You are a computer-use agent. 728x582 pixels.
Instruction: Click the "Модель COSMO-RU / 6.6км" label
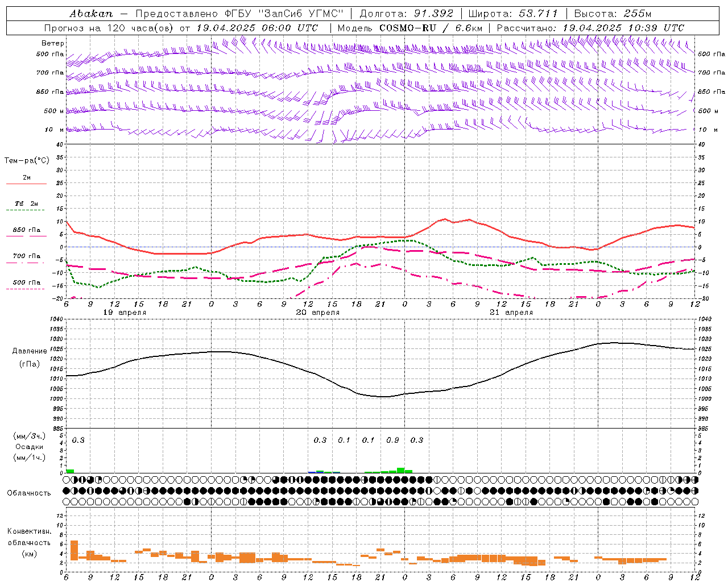409,28
